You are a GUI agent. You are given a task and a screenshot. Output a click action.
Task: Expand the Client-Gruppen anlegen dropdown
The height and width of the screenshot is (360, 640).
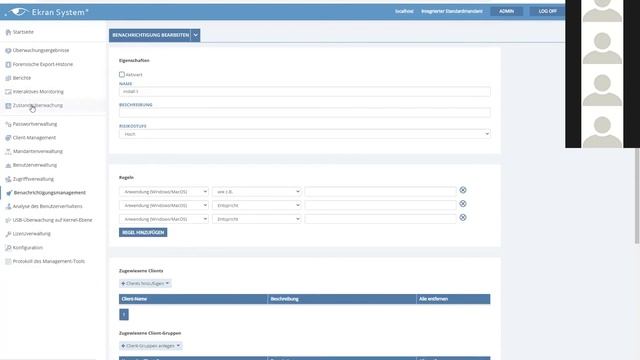click(x=151, y=346)
